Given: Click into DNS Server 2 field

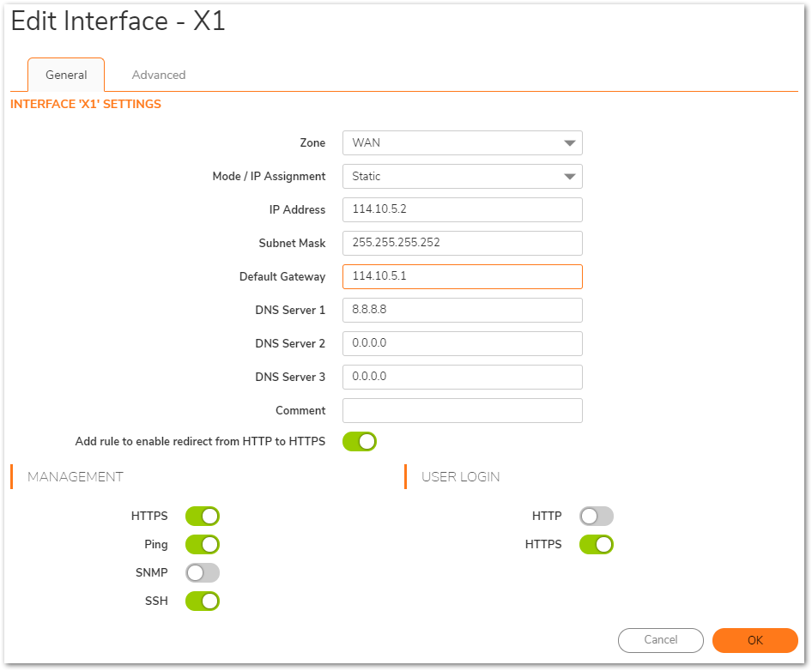Looking at the screenshot, I should tap(462, 343).
